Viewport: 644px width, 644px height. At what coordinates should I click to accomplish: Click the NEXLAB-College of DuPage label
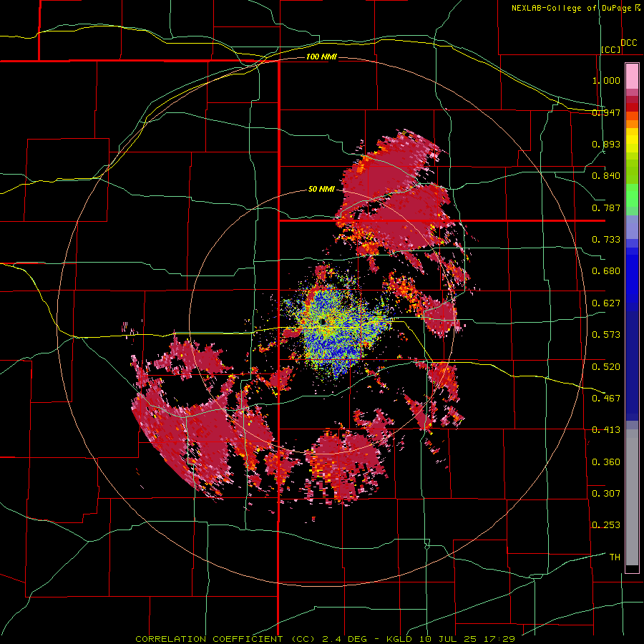573,8
